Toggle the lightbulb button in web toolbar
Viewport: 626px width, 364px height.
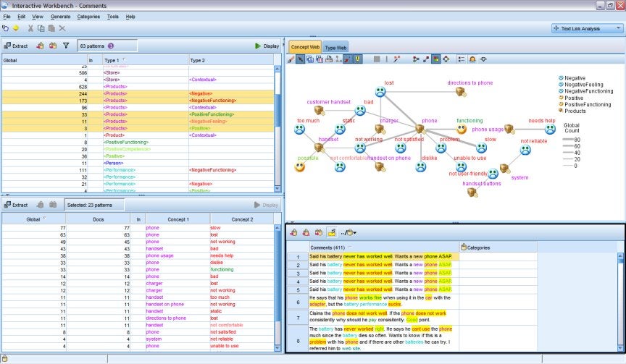(x=358, y=59)
